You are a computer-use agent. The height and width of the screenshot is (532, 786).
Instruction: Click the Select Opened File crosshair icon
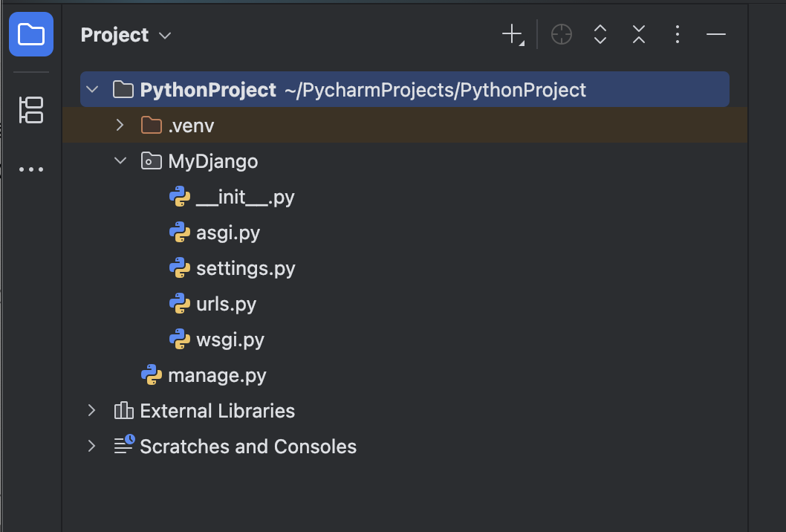pos(562,34)
